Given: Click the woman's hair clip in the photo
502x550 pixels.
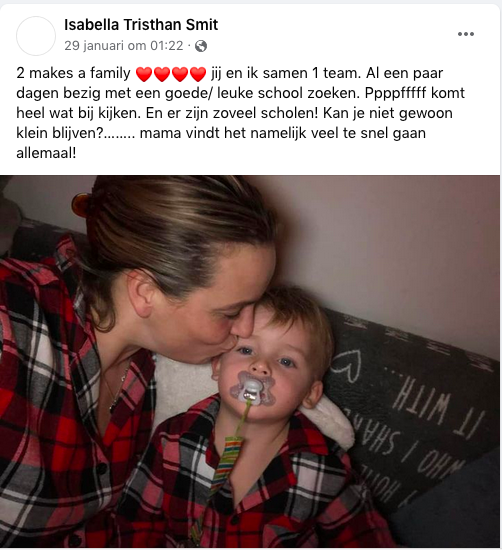Looking at the screenshot, I should pos(79,204).
